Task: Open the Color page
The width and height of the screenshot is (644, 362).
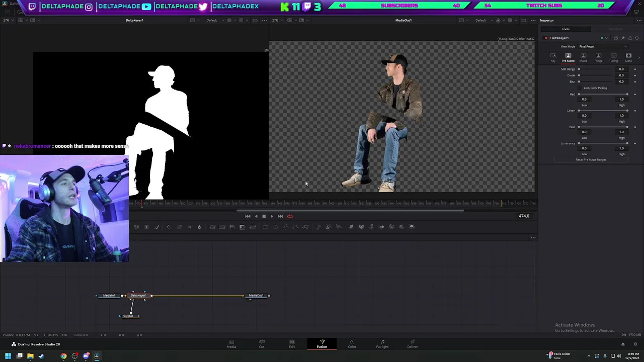Action: [x=352, y=344]
